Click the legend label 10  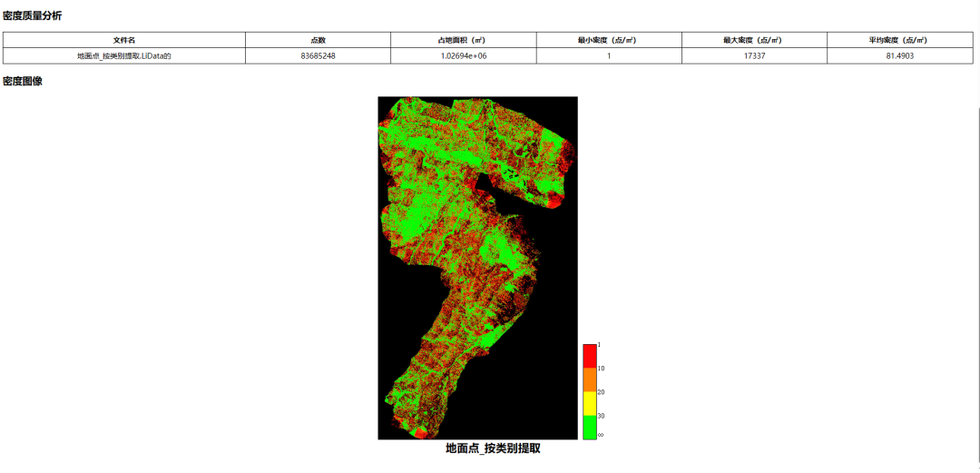click(x=601, y=369)
